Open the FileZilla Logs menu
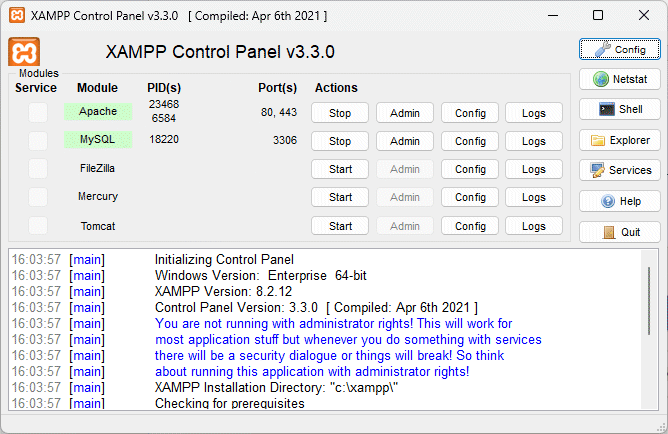This screenshot has width=668, height=434. (534, 169)
